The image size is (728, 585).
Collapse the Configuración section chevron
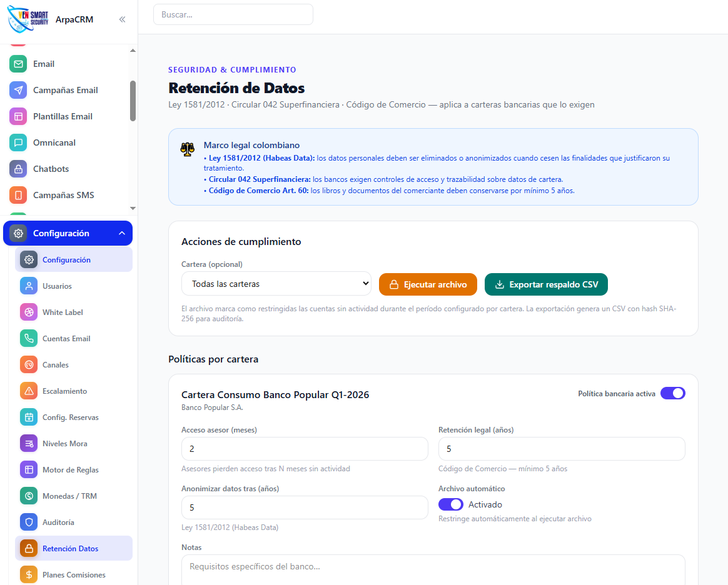click(121, 233)
